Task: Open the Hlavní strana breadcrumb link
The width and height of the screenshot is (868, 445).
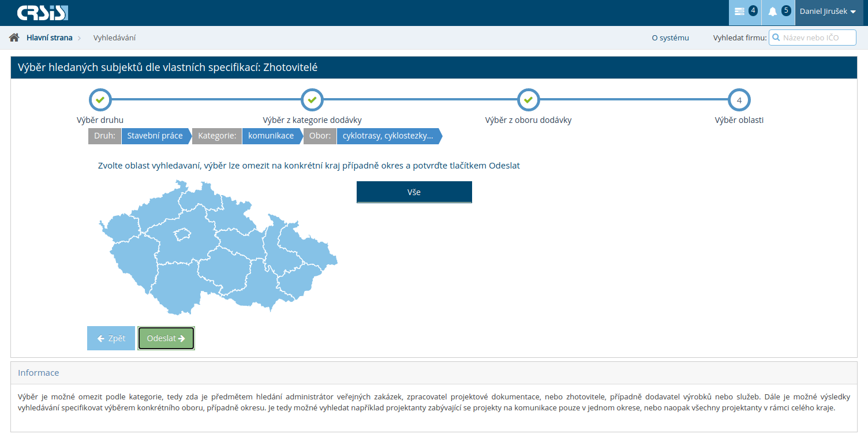Action: pyautogui.click(x=49, y=38)
